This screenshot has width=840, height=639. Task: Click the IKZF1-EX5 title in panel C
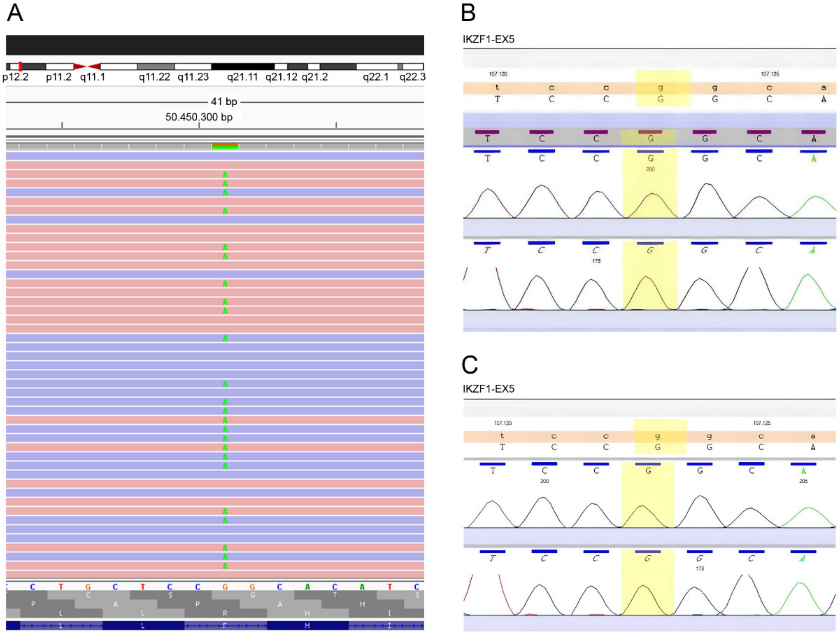(x=488, y=389)
